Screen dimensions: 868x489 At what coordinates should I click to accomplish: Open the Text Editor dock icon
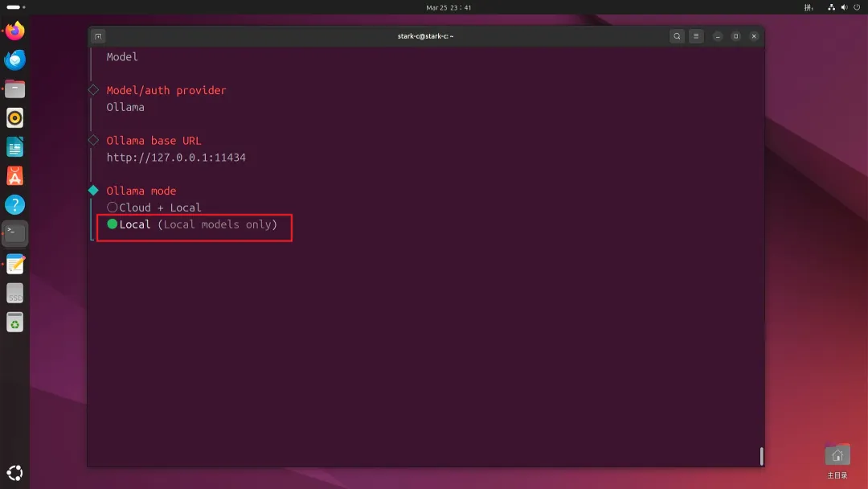tap(15, 264)
